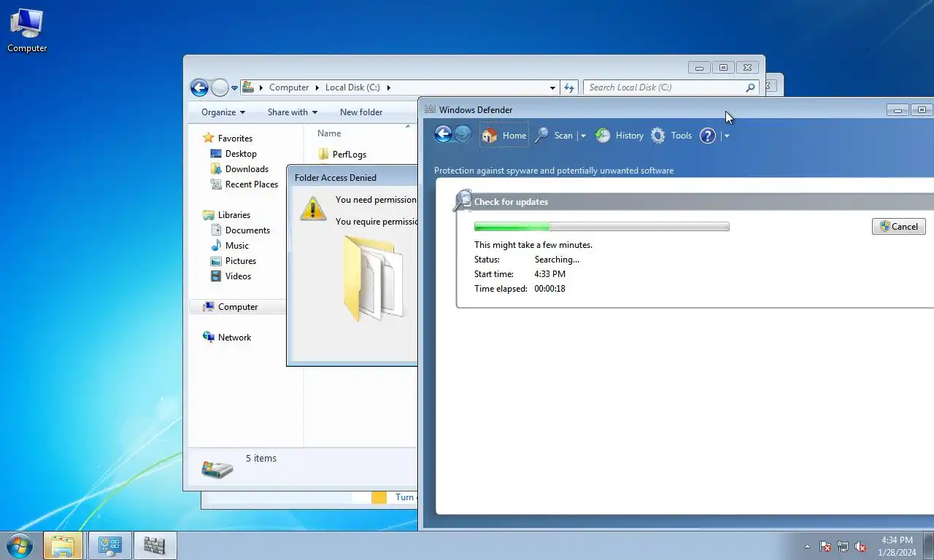This screenshot has height=560, width=934.
Task: Open the Videos library
Action: point(238,276)
